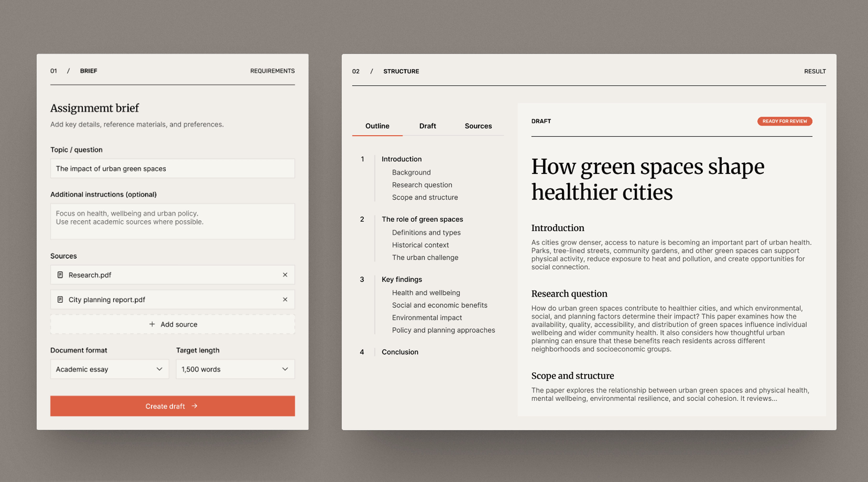
Task: Select Scope and structure outline item
Action: [x=425, y=197]
